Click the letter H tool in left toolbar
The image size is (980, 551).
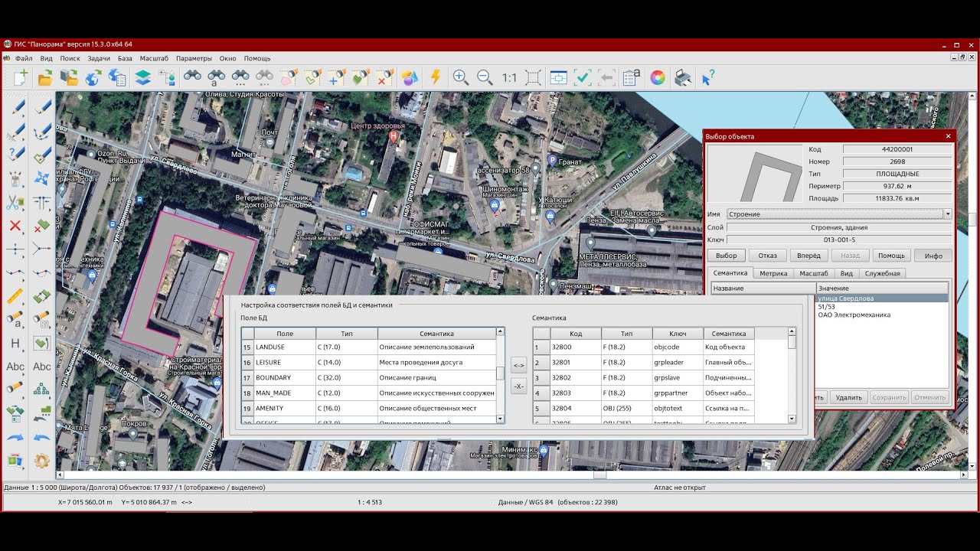pyautogui.click(x=15, y=344)
